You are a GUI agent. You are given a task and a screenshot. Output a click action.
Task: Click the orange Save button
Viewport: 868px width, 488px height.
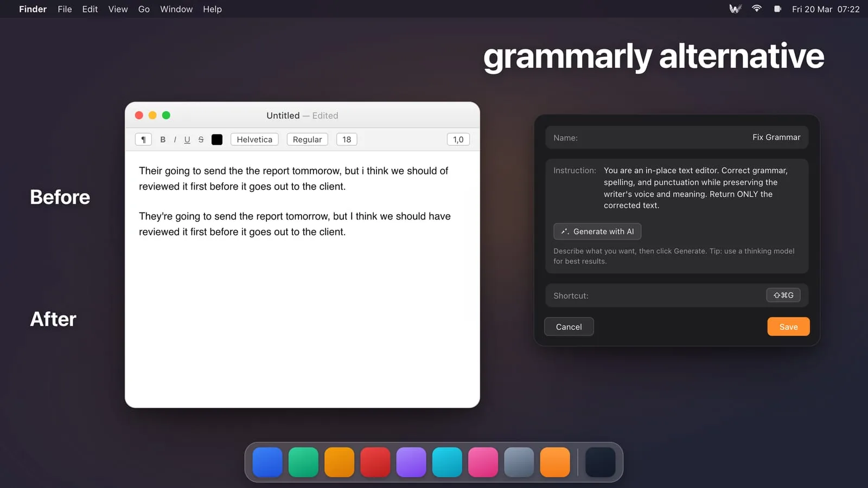coord(788,327)
